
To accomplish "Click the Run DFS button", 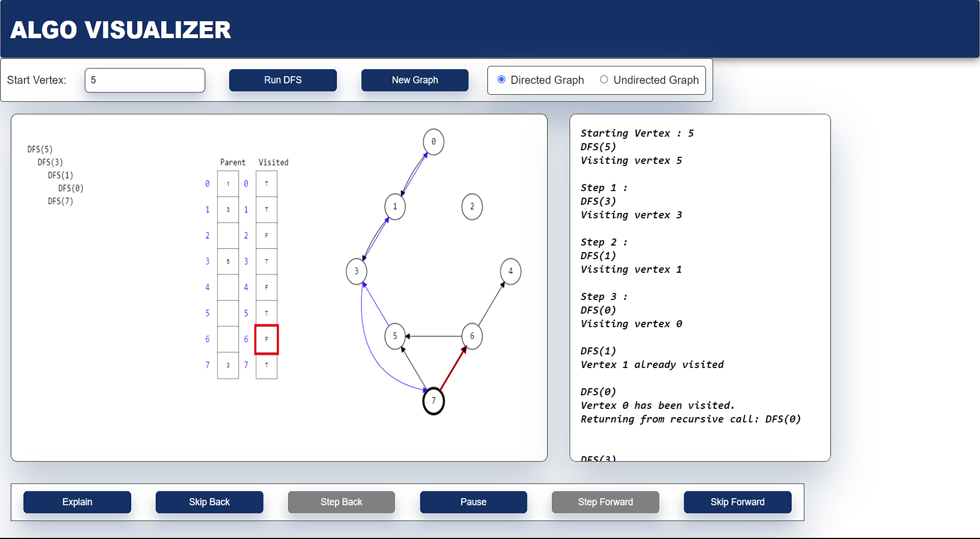I will click(283, 80).
